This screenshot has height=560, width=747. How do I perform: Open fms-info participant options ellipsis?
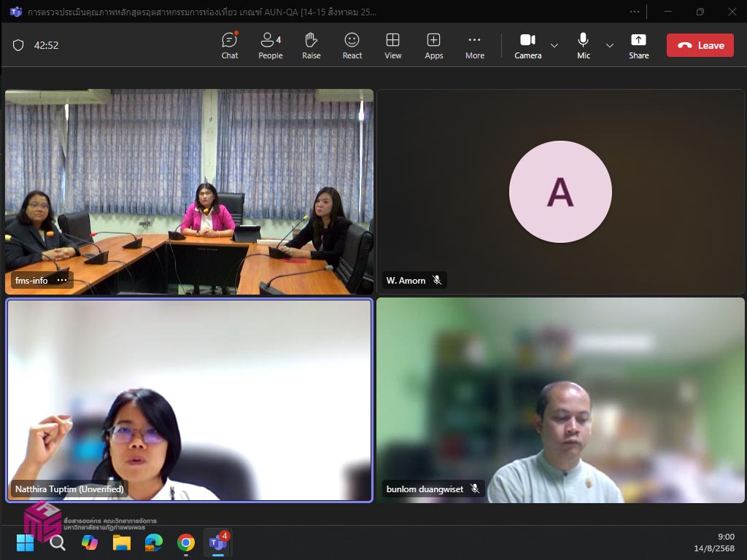pos(63,280)
